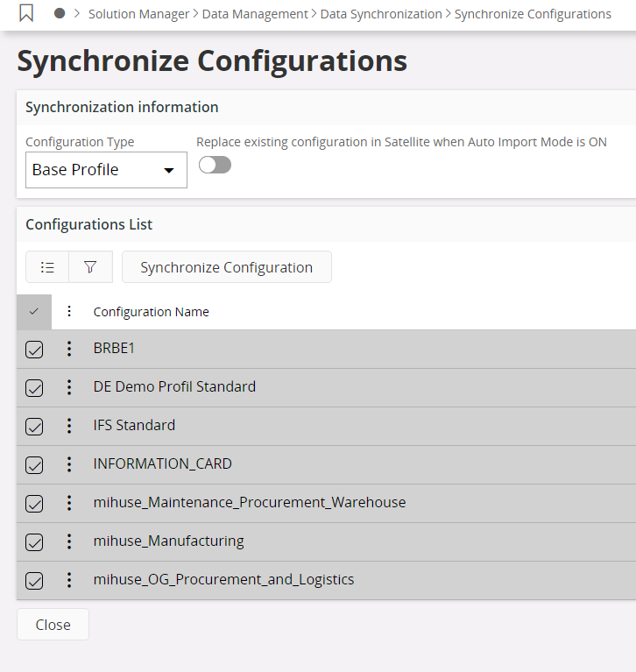This screenshot has width=636, height=672.
Task: Open the list view options icon
Action: pyautogui.click(x=47, y=267)
